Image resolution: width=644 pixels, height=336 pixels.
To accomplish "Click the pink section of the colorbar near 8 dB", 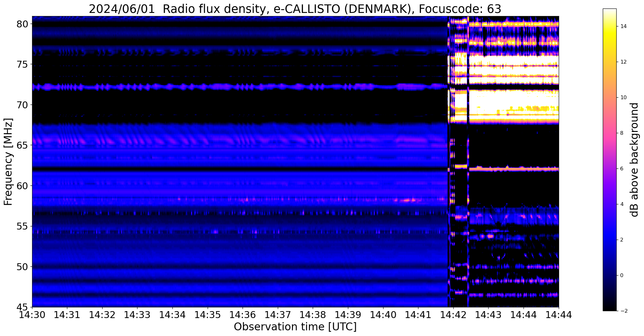I will click(x=610, y=133).
